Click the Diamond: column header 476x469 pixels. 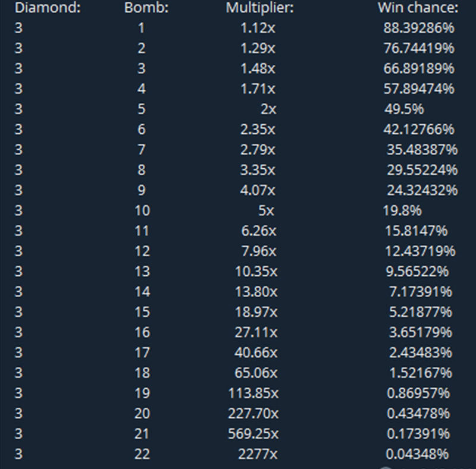coord(48,8)
